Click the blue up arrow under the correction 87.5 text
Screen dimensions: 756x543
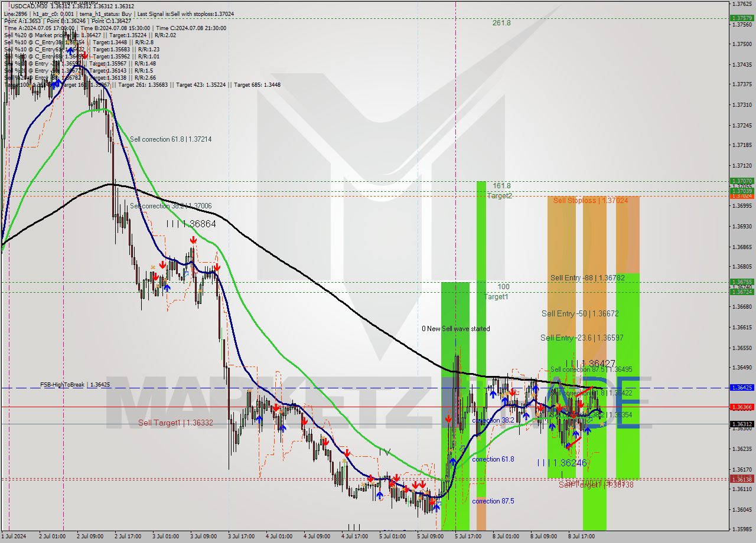[437, 508]
